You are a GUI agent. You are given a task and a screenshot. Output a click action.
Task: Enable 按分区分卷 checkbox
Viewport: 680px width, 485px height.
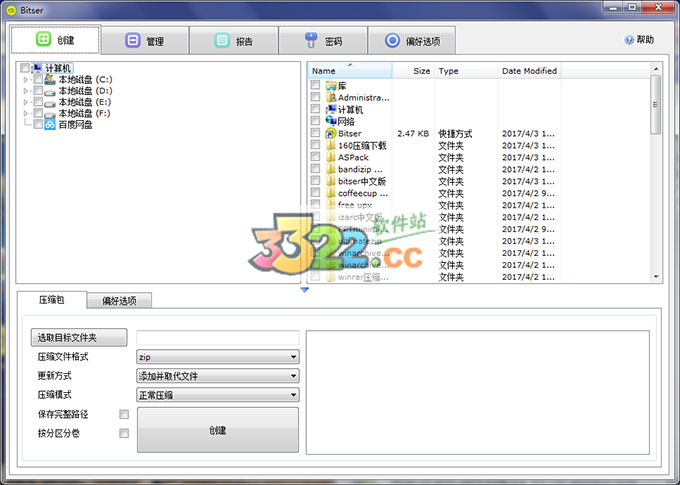tap(124, 433)
